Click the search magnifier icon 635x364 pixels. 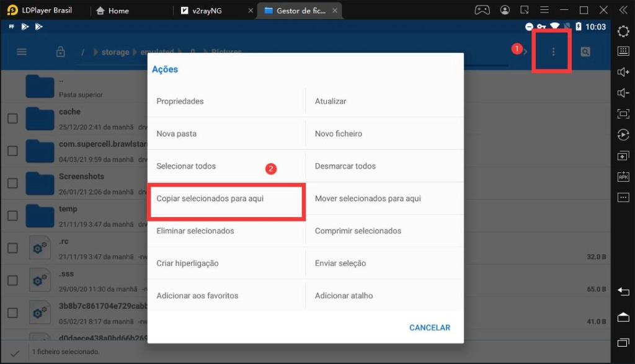pos(585,52)
